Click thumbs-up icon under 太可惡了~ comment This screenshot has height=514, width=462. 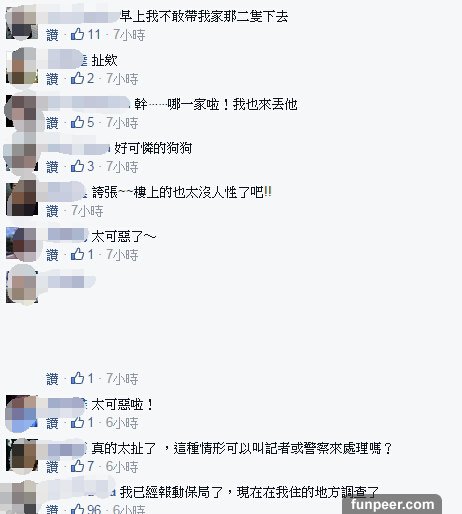pos(77,254)
